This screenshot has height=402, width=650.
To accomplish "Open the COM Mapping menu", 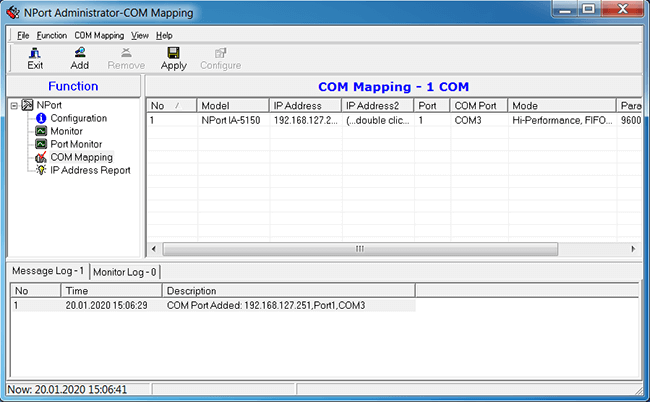I will tap(99, 36).
